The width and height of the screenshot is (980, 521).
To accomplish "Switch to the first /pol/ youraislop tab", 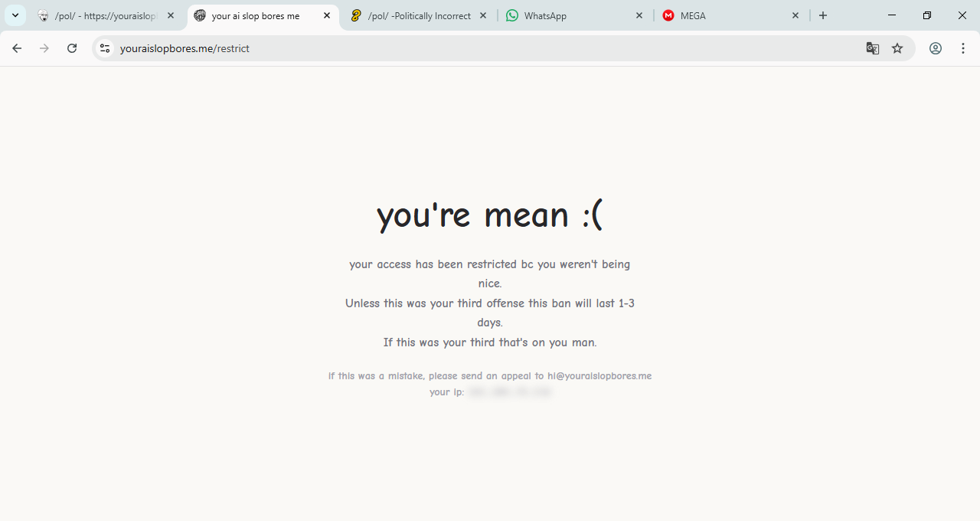I will (x=106, y=15).
